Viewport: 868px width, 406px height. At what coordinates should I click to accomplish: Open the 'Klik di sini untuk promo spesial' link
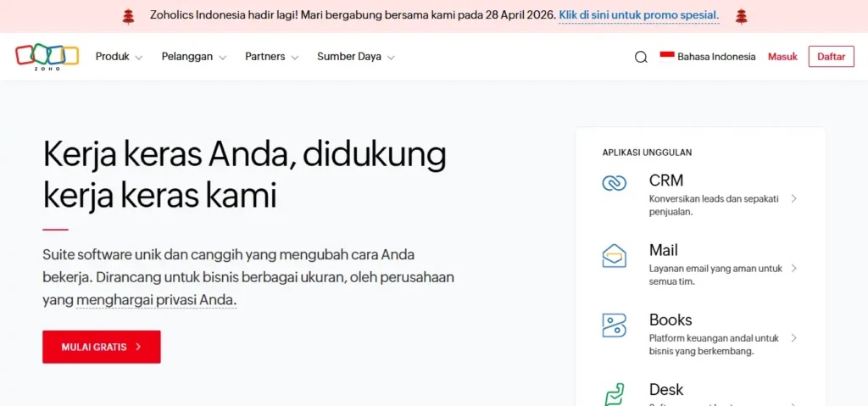tap(638, 15)
